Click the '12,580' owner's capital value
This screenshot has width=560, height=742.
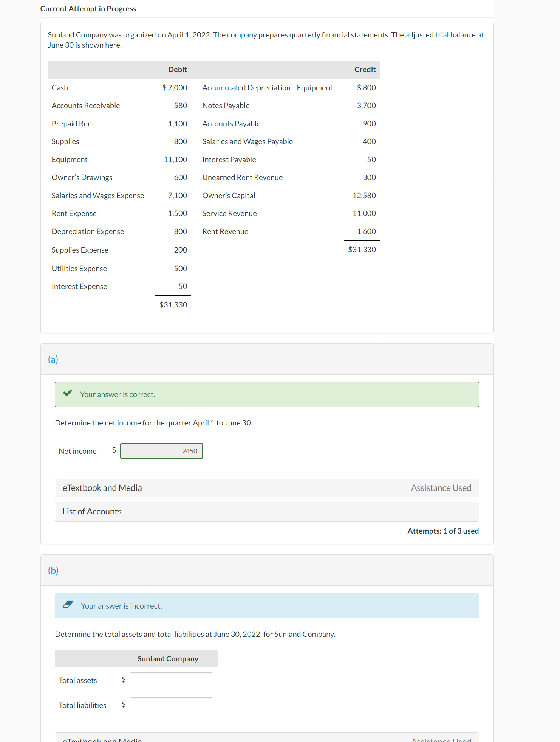(x=364, y=196)
